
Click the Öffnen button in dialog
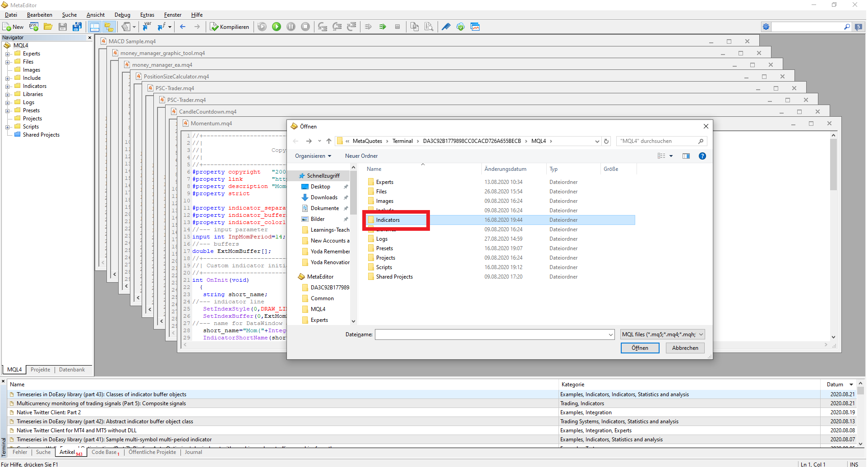639,348
